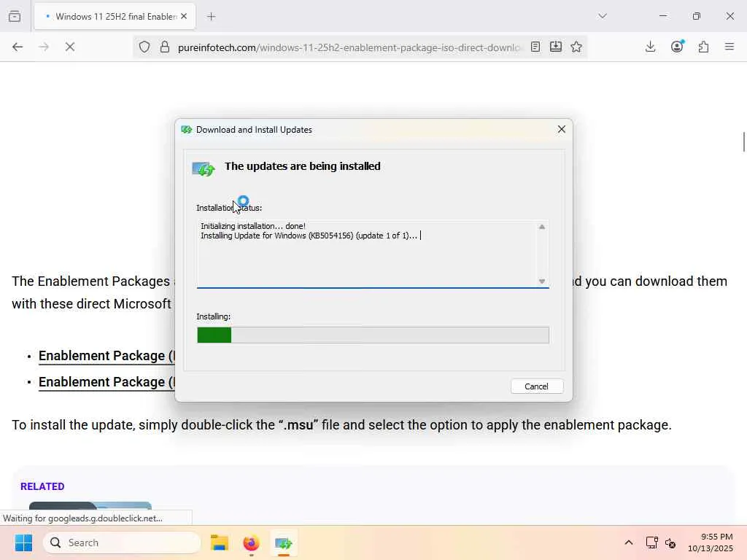747x560 pixels.
Task: Open File Explorer from taskbar
Action: click(x=219, y=542)
